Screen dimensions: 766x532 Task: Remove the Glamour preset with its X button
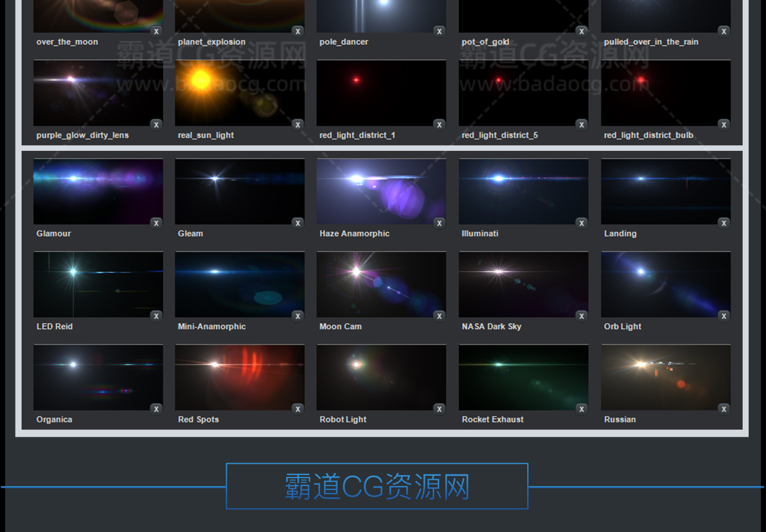(156, 223)
